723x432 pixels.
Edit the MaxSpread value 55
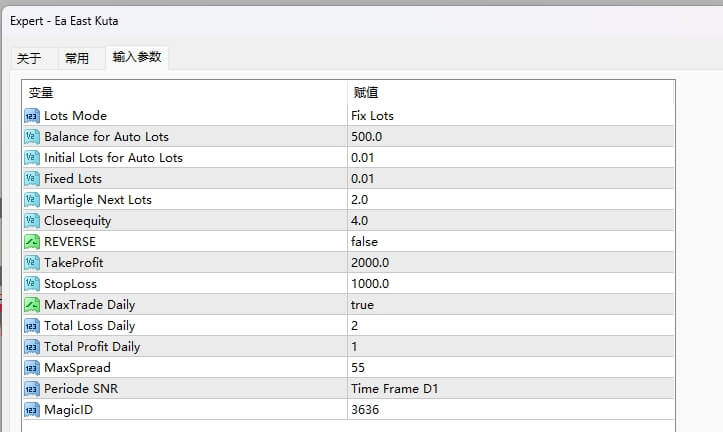(358, 368)
